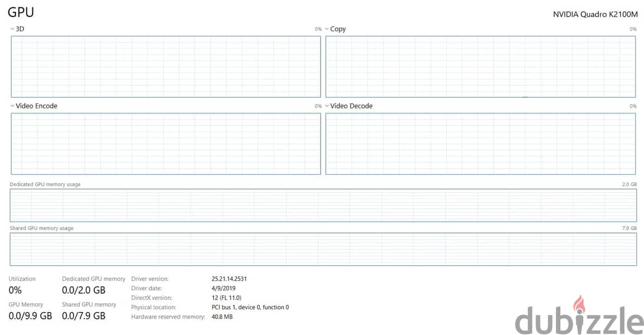Click the 3D utilization graph
644x335 pixels.
point(166,66)
